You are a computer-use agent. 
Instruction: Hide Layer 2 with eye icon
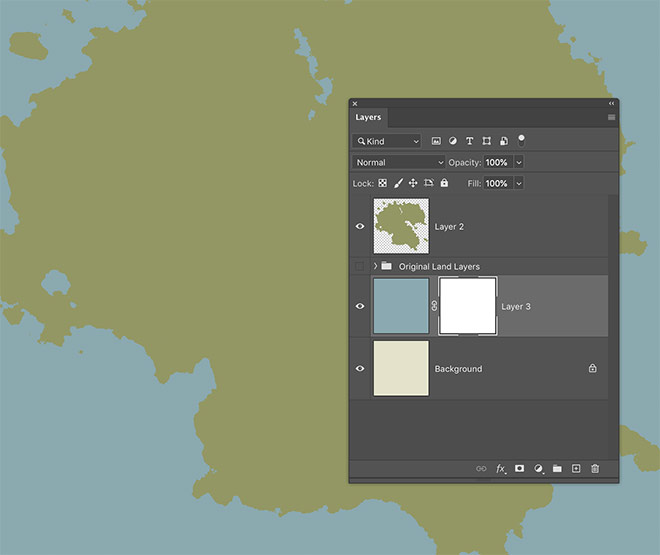coord(360,227)
